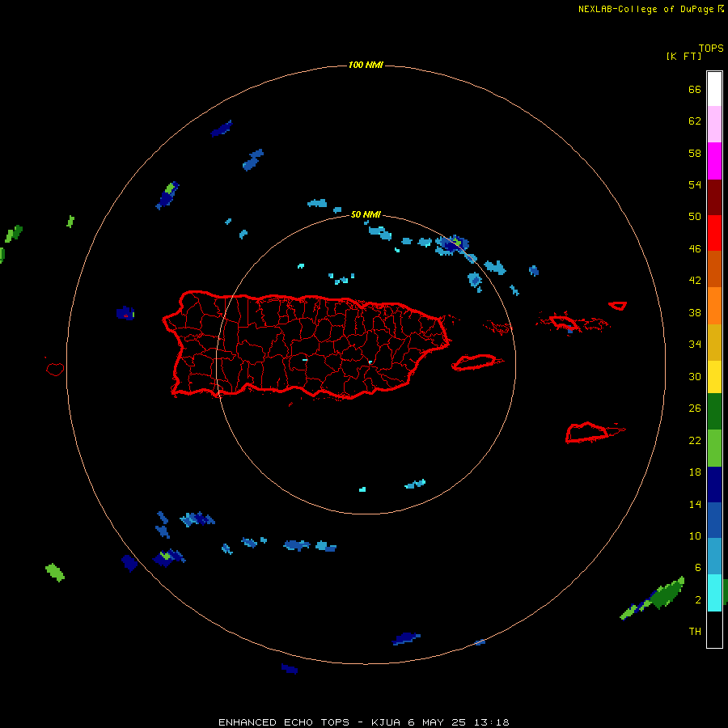
Task: Click "KJUA" radar site identifier
Action: point(386,722)
